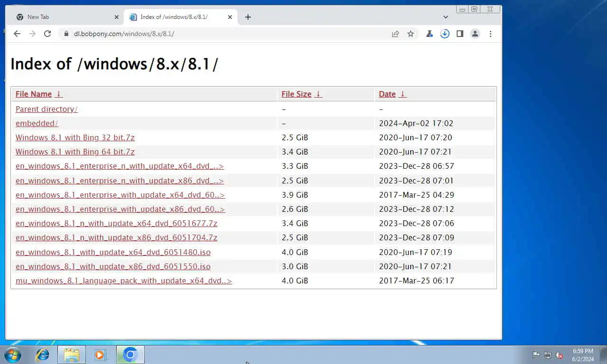
Task: Open mu_windows_8.1_language_pack link
Action: (x=124, y=281)
